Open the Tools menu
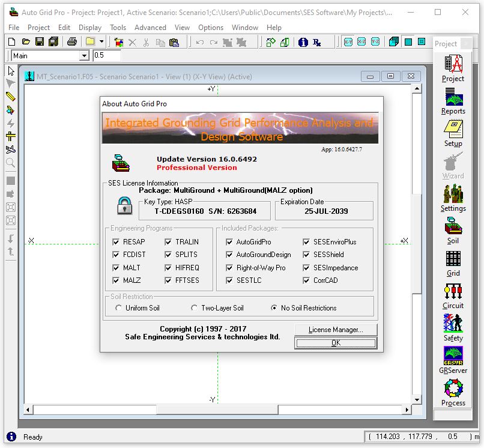 (x=118, y=28)
